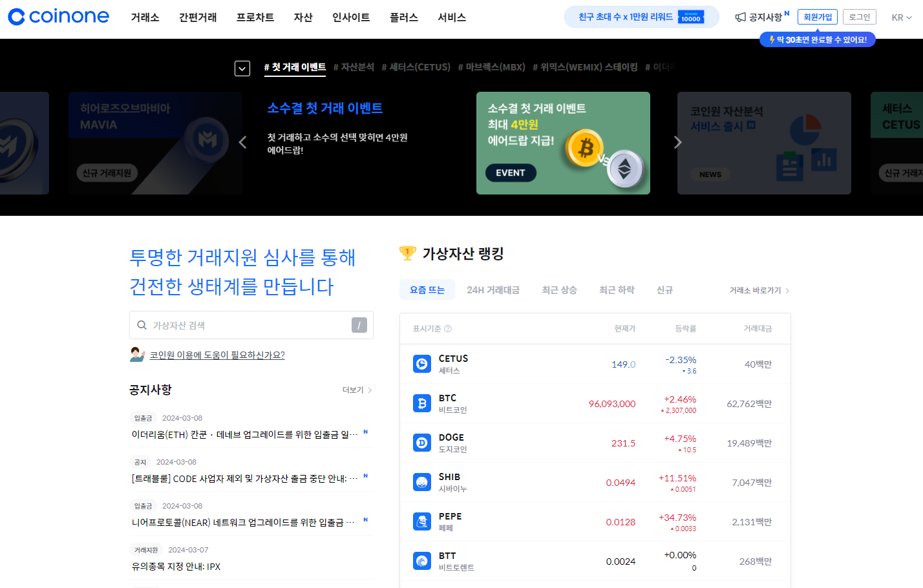The image size is (923, 588).
Task: Click 더보기 next to 공지사항
Action: pos(357,390)
